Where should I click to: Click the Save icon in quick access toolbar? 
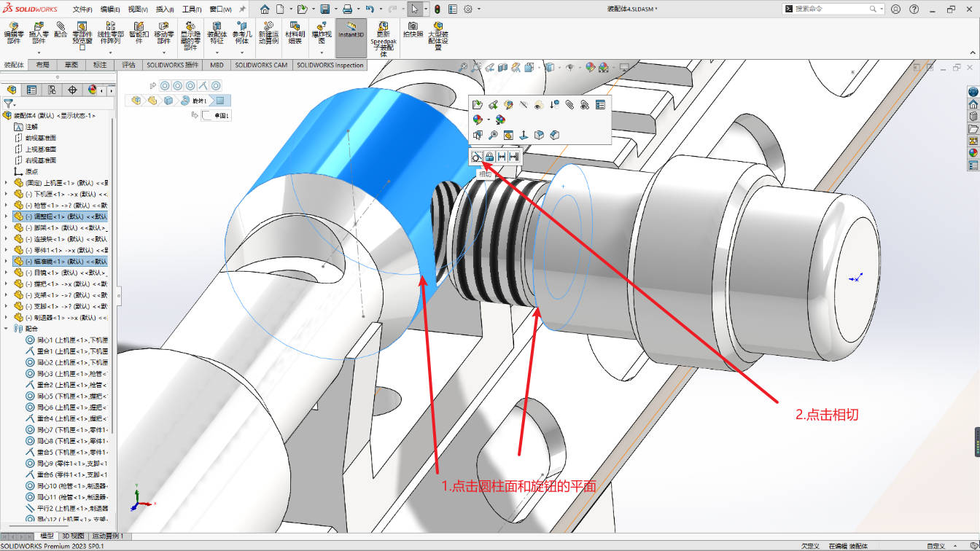click(324, 9)
